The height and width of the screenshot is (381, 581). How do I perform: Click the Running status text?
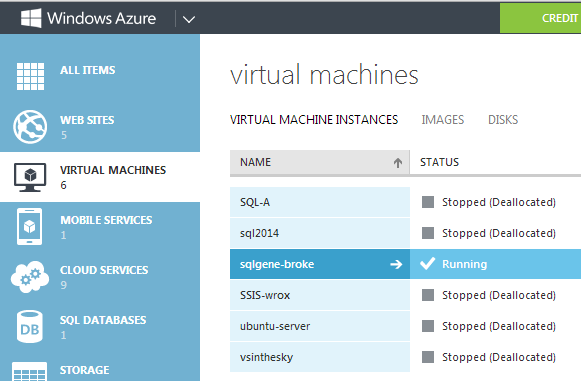coord(465,264)
